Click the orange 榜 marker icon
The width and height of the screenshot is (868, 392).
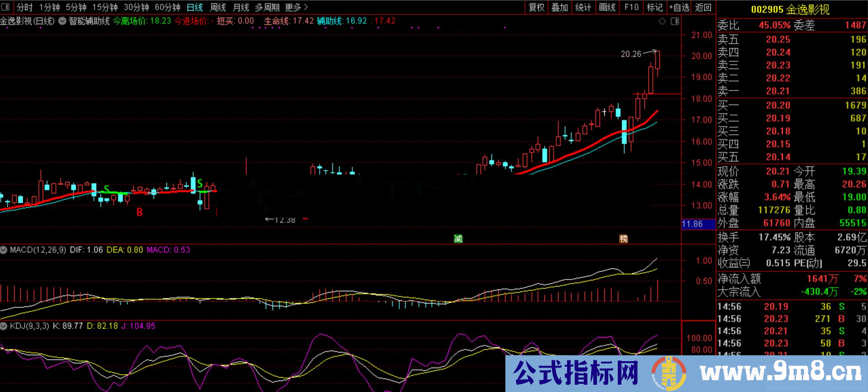pos(624,239)
